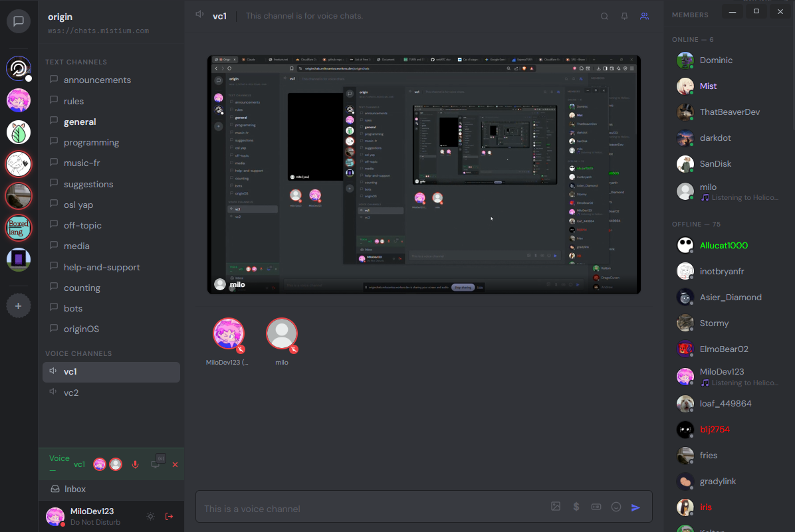Open the Inbox
The image size is (795, 532).
click(x=111, y=489)
